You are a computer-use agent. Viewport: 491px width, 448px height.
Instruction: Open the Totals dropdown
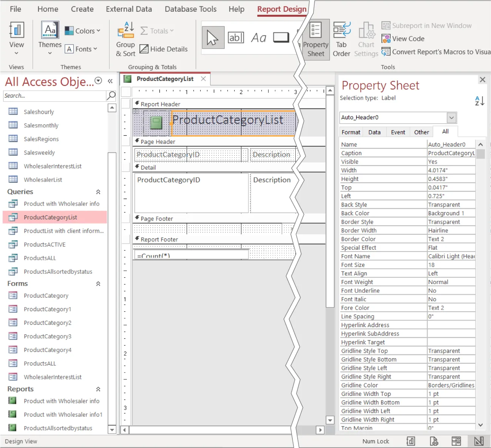click(x=157, y=31)
